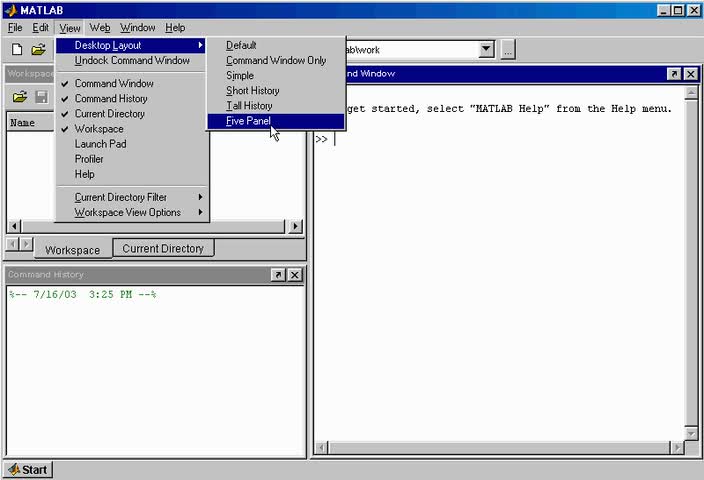Select the Five Panel layout
704x480 pixels.
pyautogui.click(x=276, y=121)
